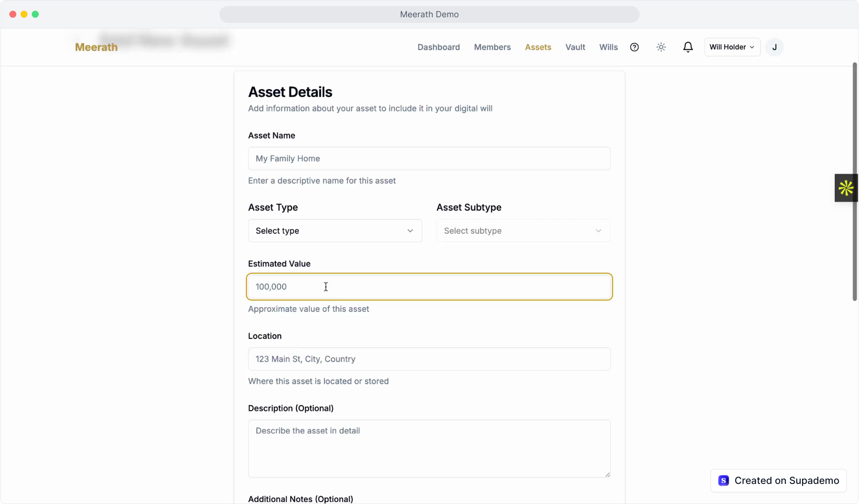Select the Assets nav item
This screenshot has width=859, height=504.
pos(538,47)
